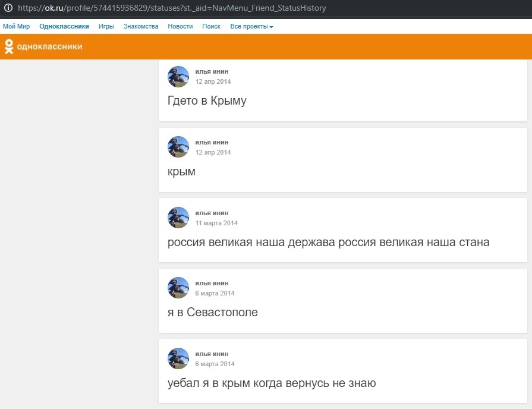Open 'Знакомства' in the top bar
This screenshot has width=532, height=409.
141,27
